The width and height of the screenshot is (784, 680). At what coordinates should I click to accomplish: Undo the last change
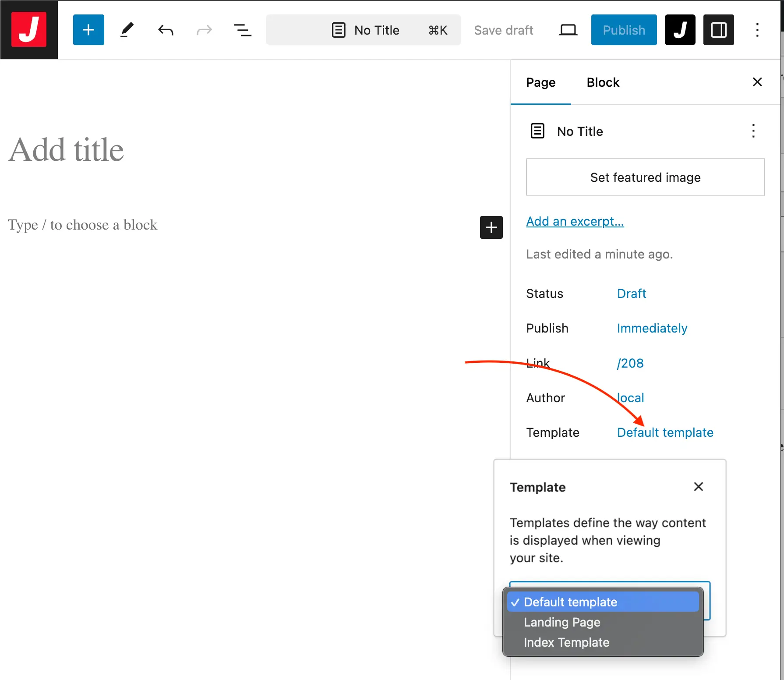pyautogui.click(x=166, y=30)
